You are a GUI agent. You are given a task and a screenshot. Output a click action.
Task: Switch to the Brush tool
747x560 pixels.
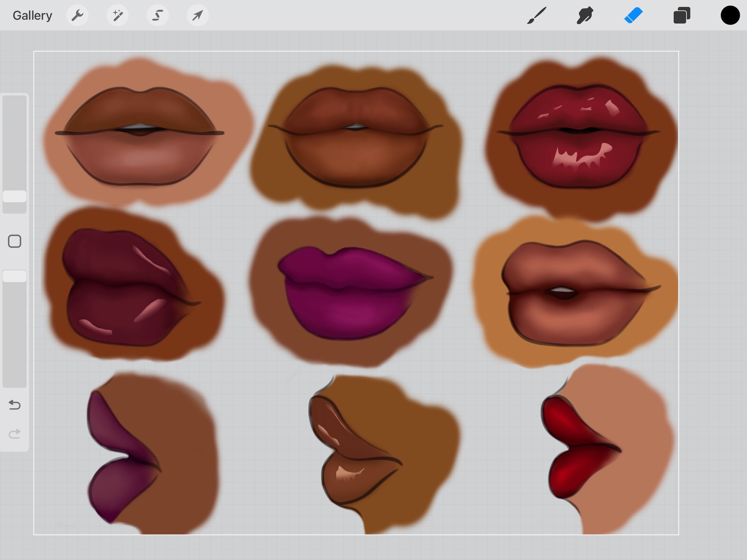[537, 15]
